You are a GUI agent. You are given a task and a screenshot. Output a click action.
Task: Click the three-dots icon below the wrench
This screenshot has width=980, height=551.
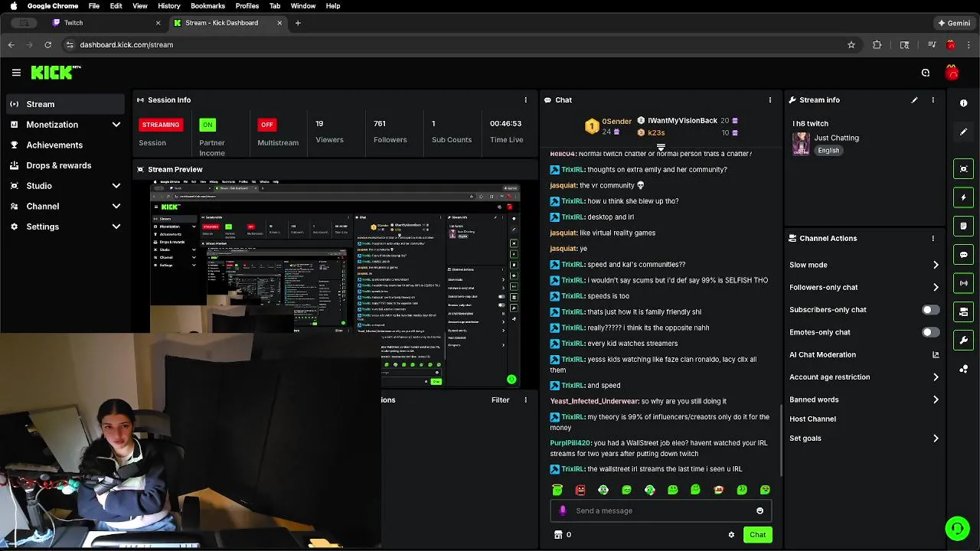click(x=963, y=369)
